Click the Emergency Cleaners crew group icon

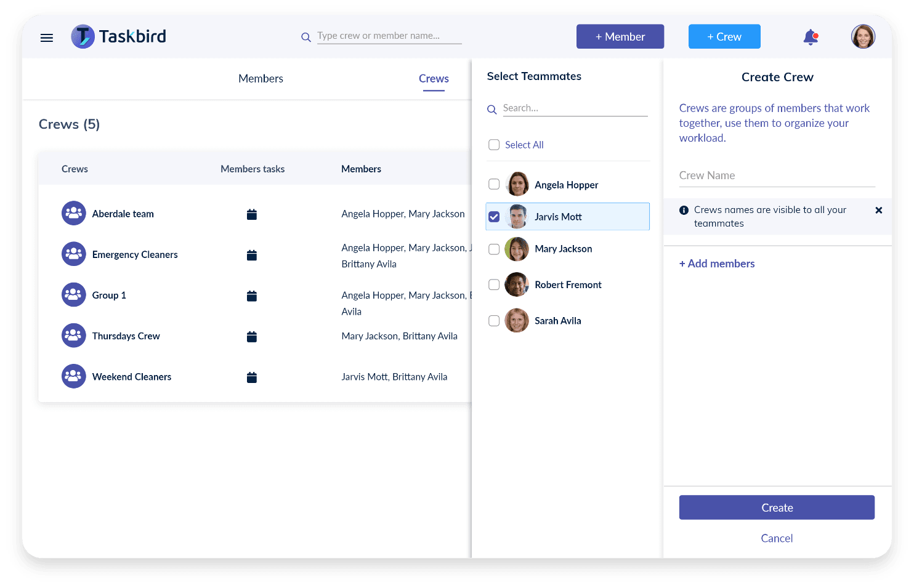(74, 254)
